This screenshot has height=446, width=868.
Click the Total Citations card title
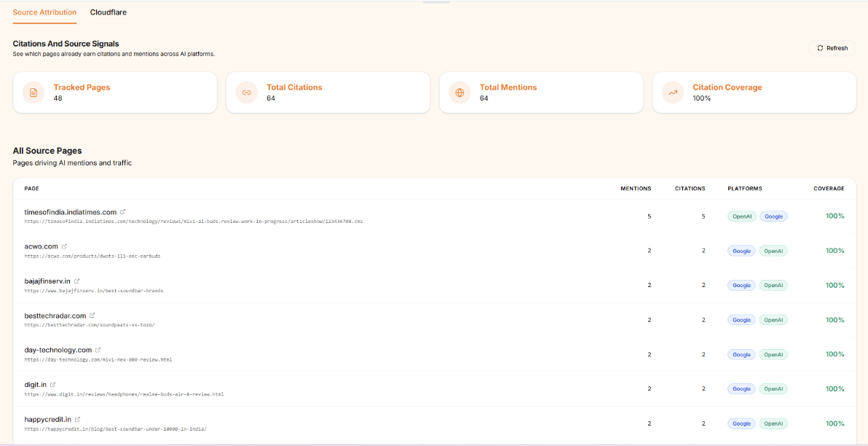(x=294, y=87)
